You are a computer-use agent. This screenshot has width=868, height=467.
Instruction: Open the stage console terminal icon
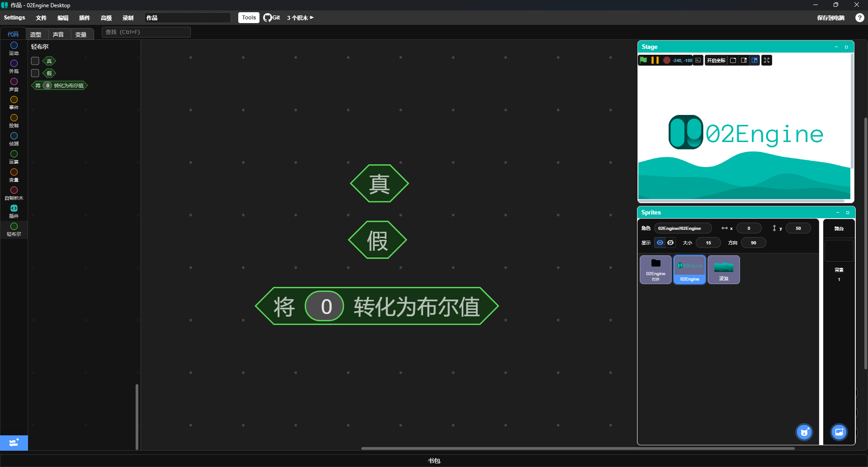pyautogui.click(x=698, y=60)
